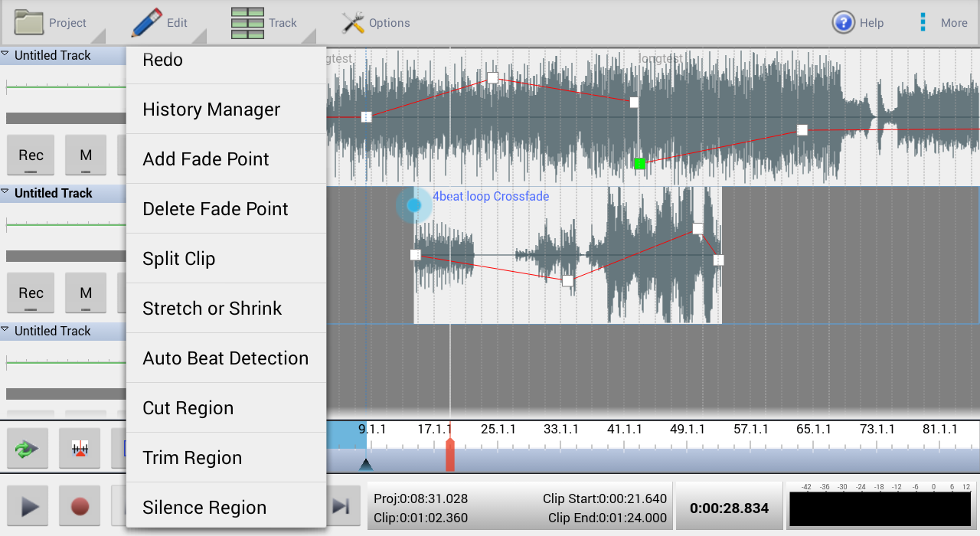The width and height of the screenshot is (980, 536).
Task: Mute the second track with M button
Action: [86, 293]
